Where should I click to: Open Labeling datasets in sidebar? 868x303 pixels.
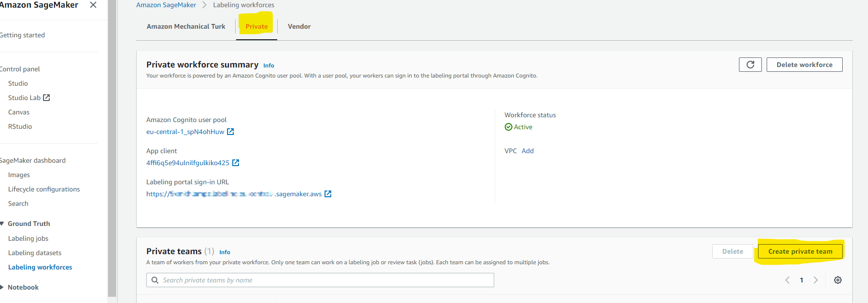point(35,253)
